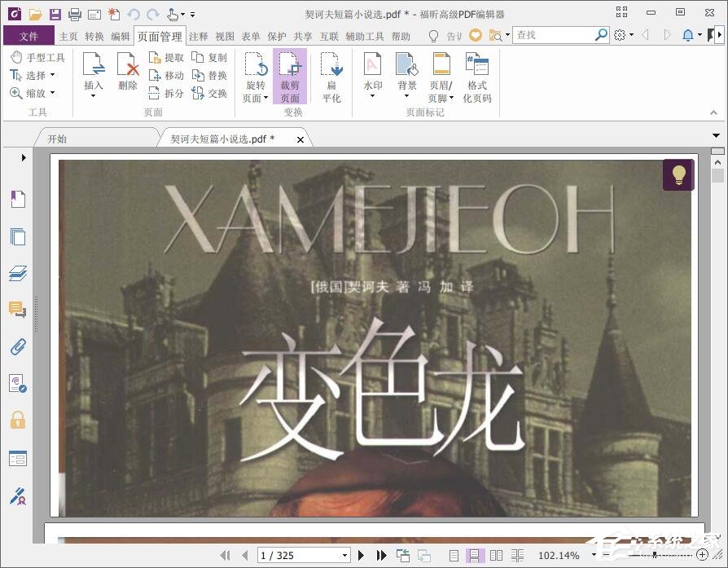
Task: Open the 文件 (File) menu
Action: (29, 36)
